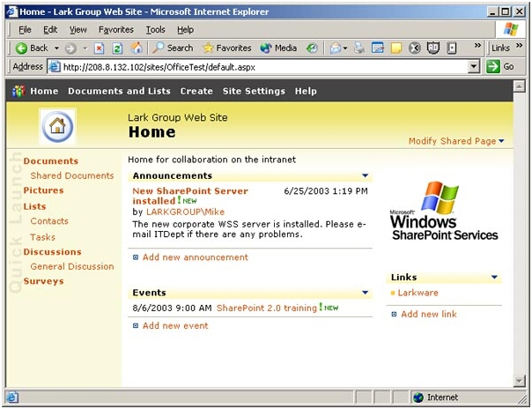
Task: Expand the Links bar chevron
Action: pos(519,45)
